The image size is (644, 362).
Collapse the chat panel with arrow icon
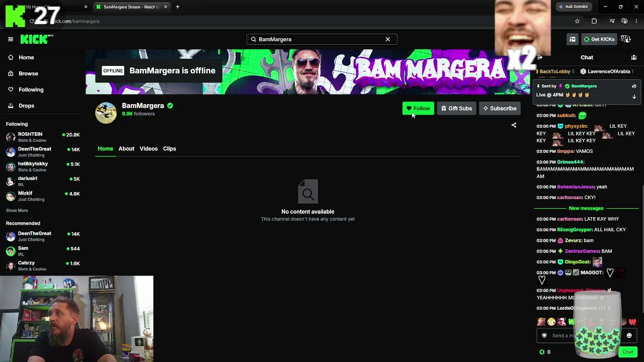[540, 57]
